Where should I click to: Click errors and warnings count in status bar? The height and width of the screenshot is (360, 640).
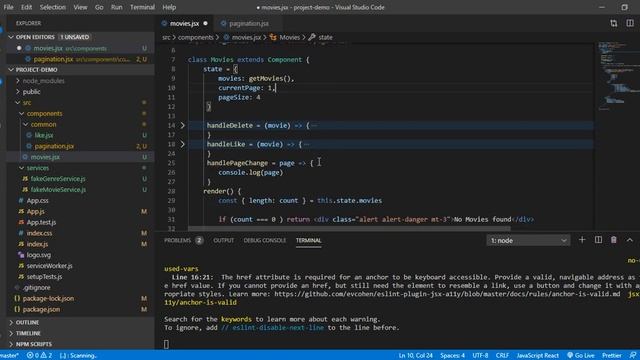[40, 356]
